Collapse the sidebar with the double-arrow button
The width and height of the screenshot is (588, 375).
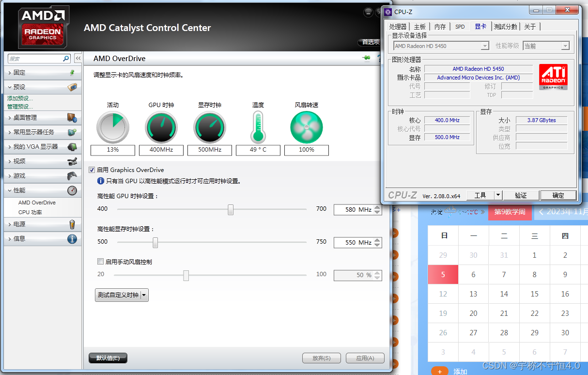[x=78, y=59]
